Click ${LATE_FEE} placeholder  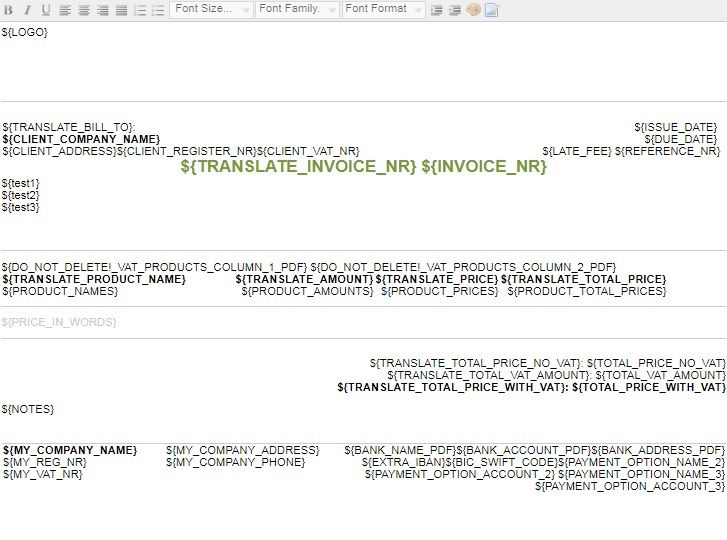[577, 151]
